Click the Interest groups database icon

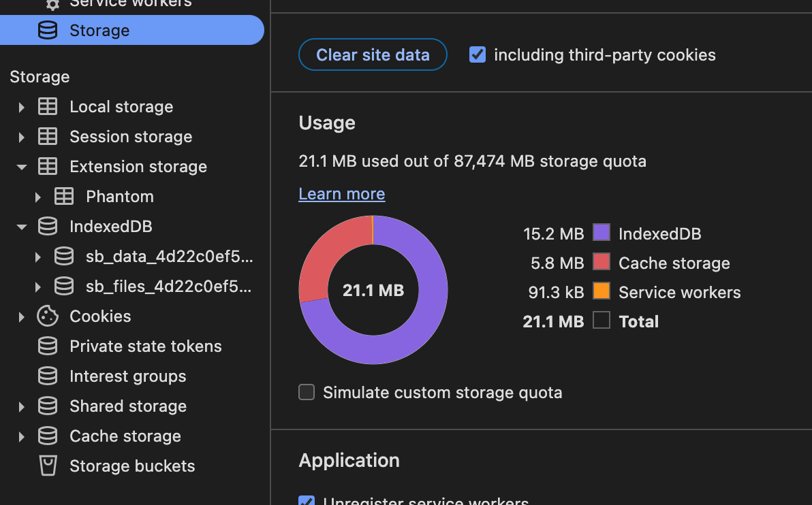pyautogui.click(x=48, y=376)
